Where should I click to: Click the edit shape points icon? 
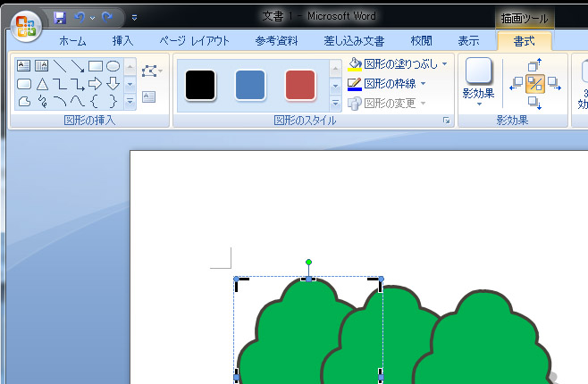(149, 70)
